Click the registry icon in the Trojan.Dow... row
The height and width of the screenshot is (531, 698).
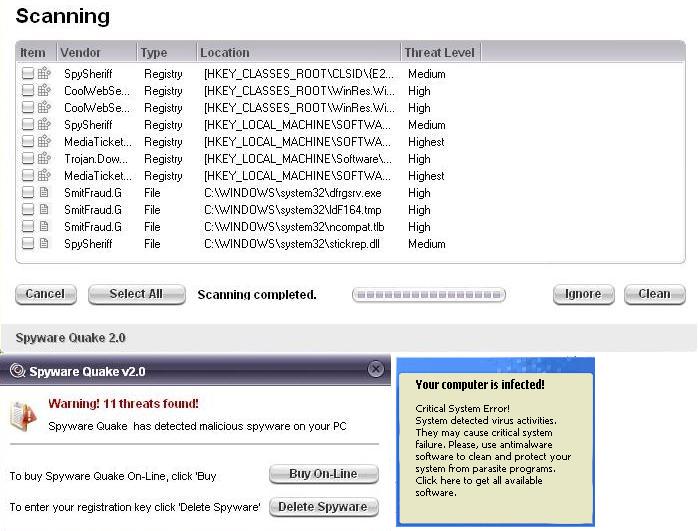point(44,158)
